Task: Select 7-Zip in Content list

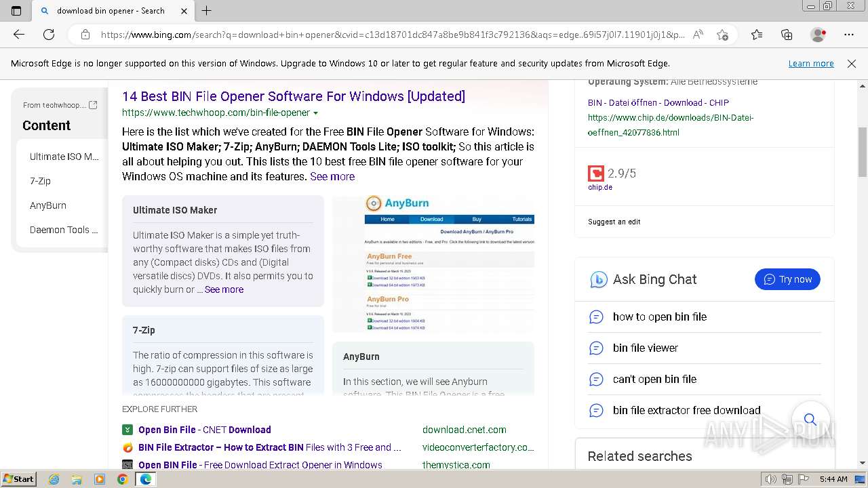Action: (x=40, y=181)
